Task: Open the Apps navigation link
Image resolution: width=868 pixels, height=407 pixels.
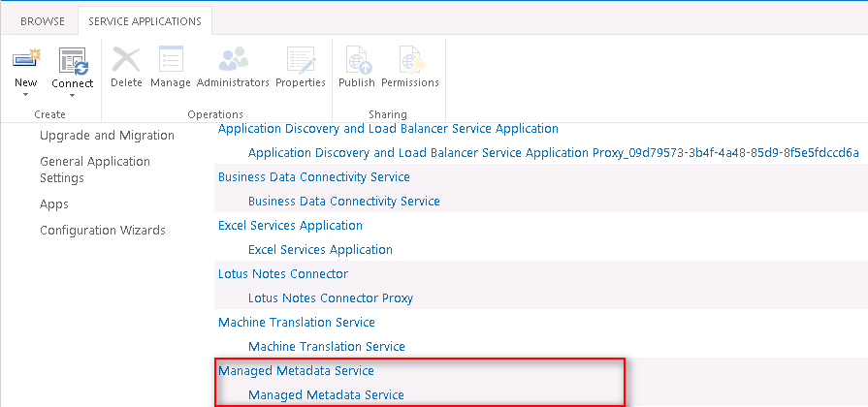Action: click(54, 204)
